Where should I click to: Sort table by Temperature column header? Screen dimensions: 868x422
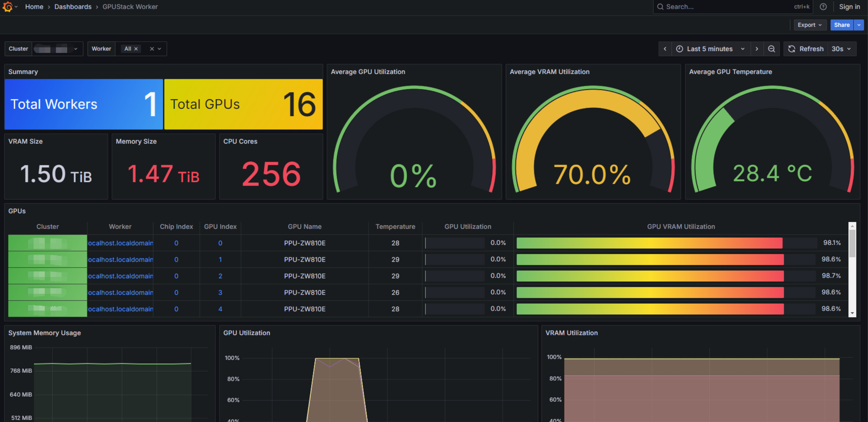click(x=395, y=227)
